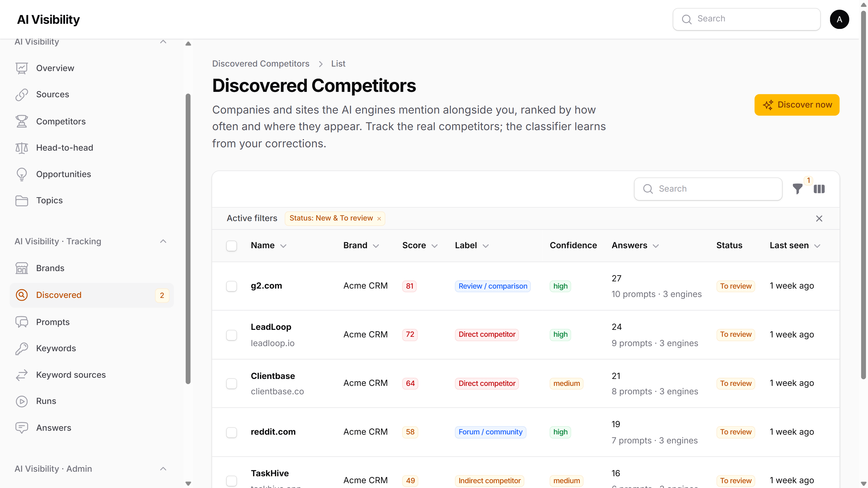Image resolution: width=868 pixels, height=488 pixels.
Task: Click the AI Visibility app title
Action: pyautogui.click(x=48, y=20)
